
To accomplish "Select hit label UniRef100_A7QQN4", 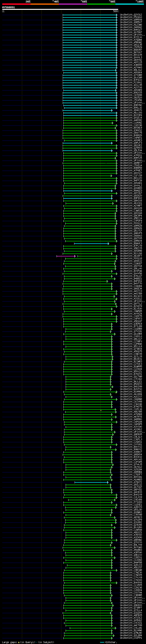I will [x=131, y=40].
